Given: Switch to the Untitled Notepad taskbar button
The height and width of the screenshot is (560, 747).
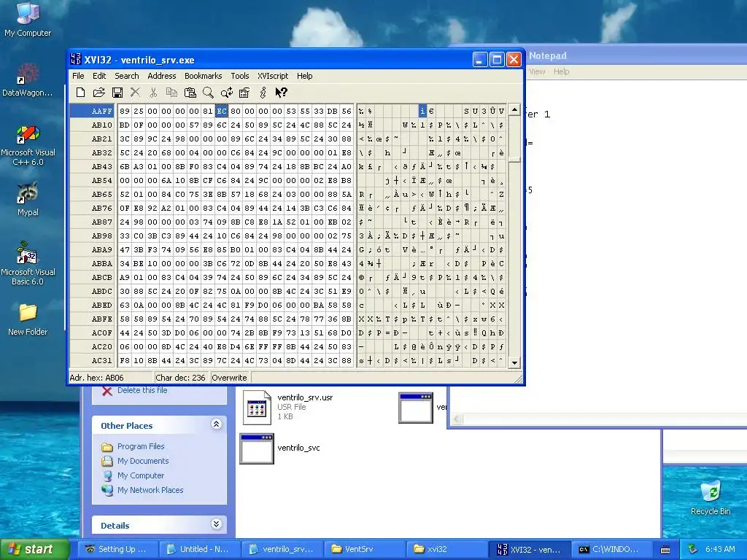Looking at the screenshot, I should point(198,550).
